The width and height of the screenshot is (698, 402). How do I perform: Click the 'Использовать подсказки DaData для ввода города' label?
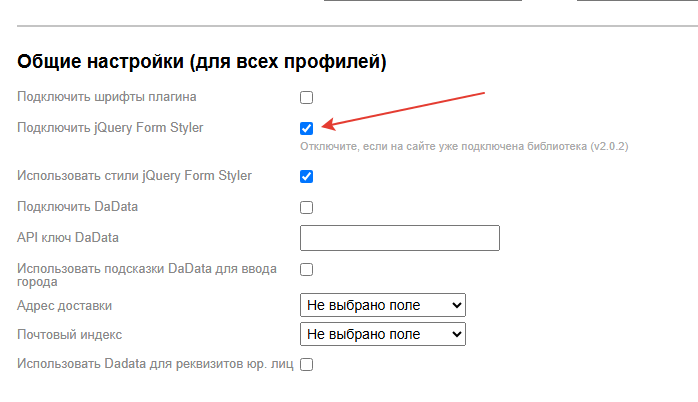pos(147,275)
